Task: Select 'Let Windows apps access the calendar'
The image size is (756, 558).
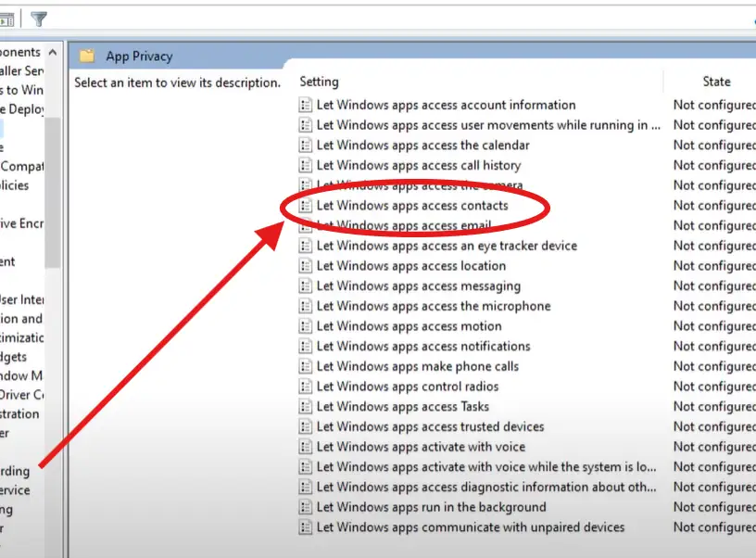Action: point(422,146)
